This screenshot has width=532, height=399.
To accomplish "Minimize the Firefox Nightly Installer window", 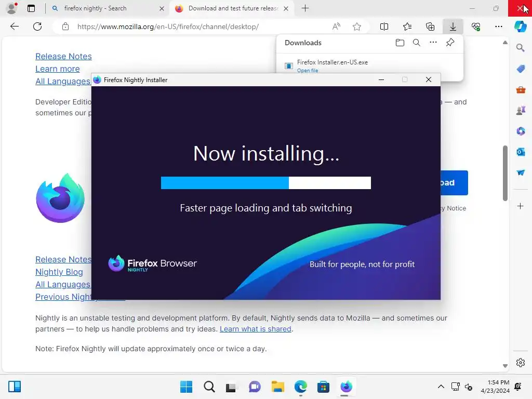I will (381, 79).
